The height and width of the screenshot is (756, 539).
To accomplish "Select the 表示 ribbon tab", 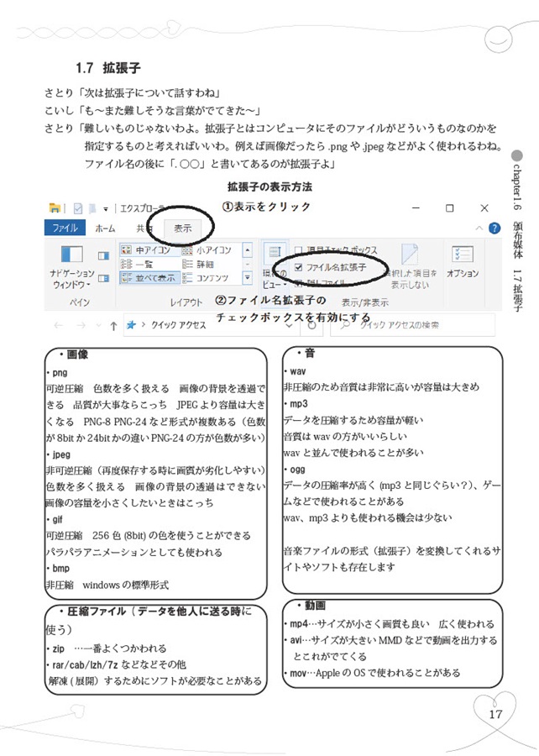I will [182, 228].
